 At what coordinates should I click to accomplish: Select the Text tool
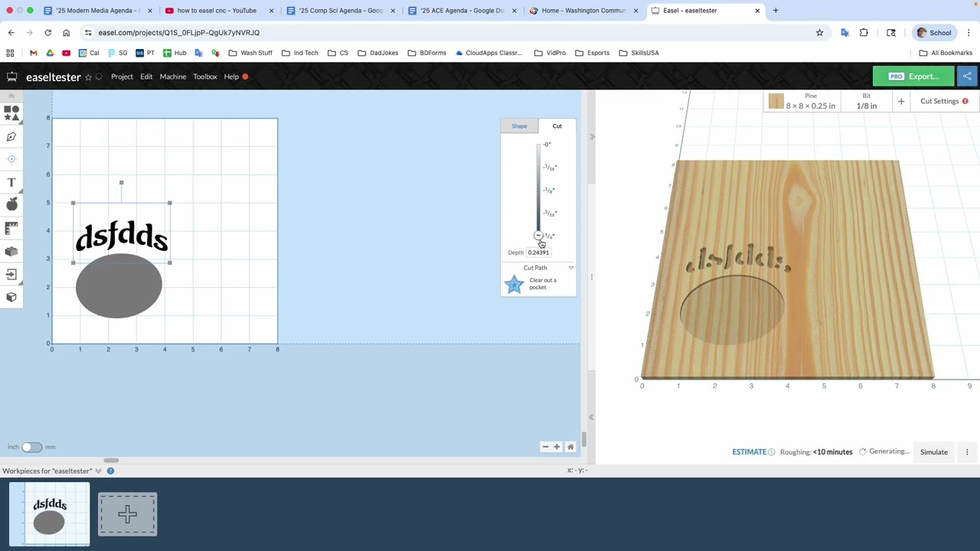coord(11,182)
